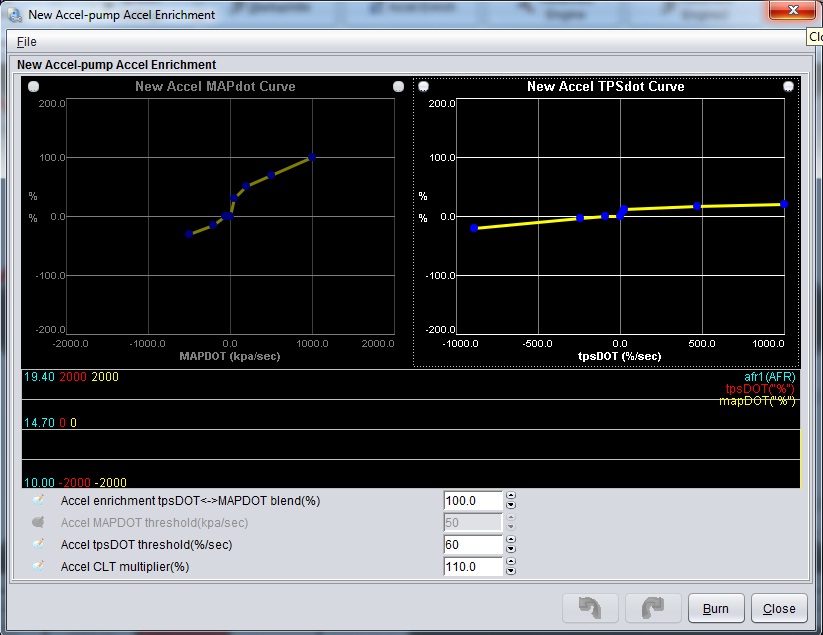Click top-left corner icon of MAPdot Curve panel
This screenshot has width=823, height=635.
[34, 86]
